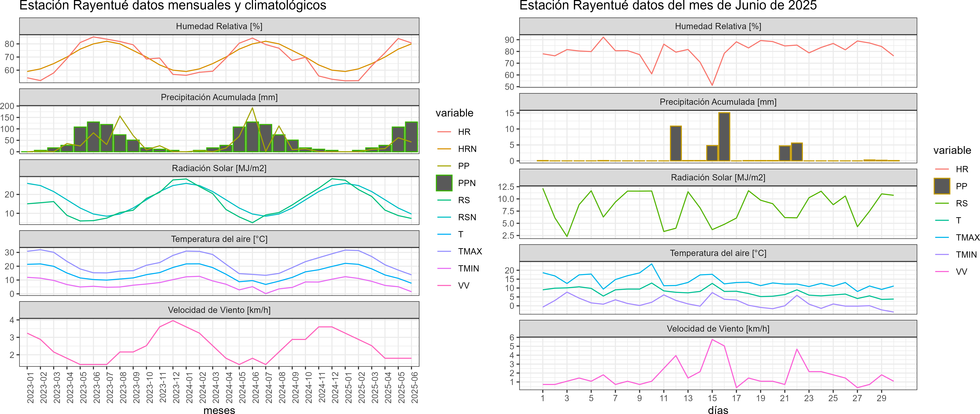980x414 pixels.
Task: Click the PP gray box key in the June legend
Action: [942, 186]
